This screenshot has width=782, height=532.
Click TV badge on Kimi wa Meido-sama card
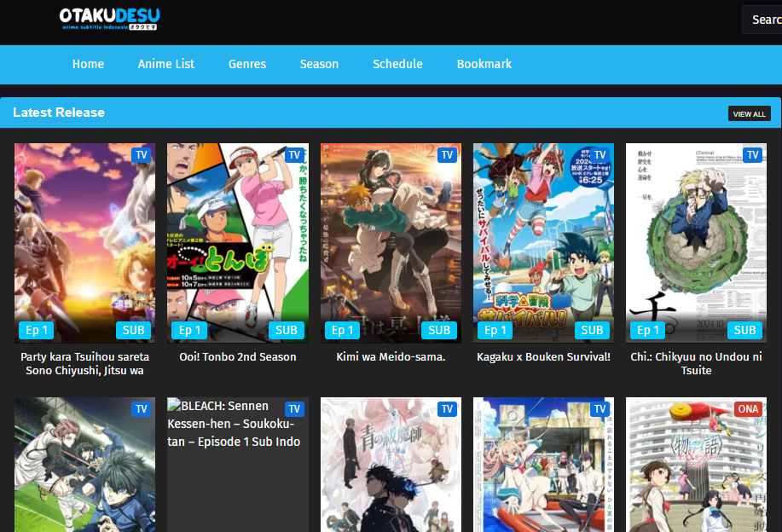click(447, 155)
